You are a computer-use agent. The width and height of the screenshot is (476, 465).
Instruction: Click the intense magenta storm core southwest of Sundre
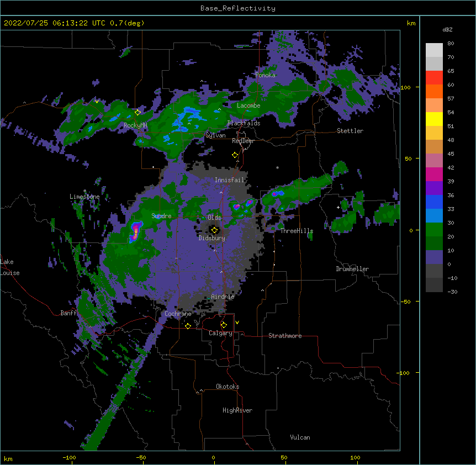pyautogui.click(x=135, y=231)
